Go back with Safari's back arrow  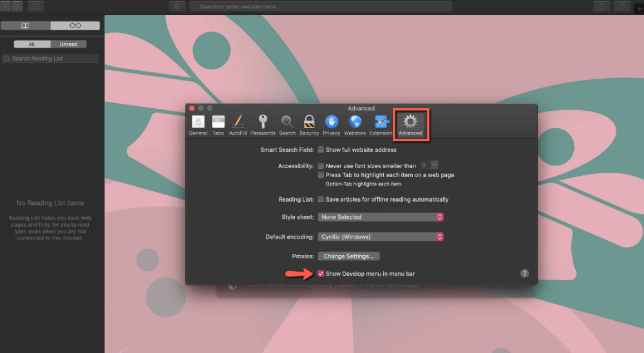(6, 6)
